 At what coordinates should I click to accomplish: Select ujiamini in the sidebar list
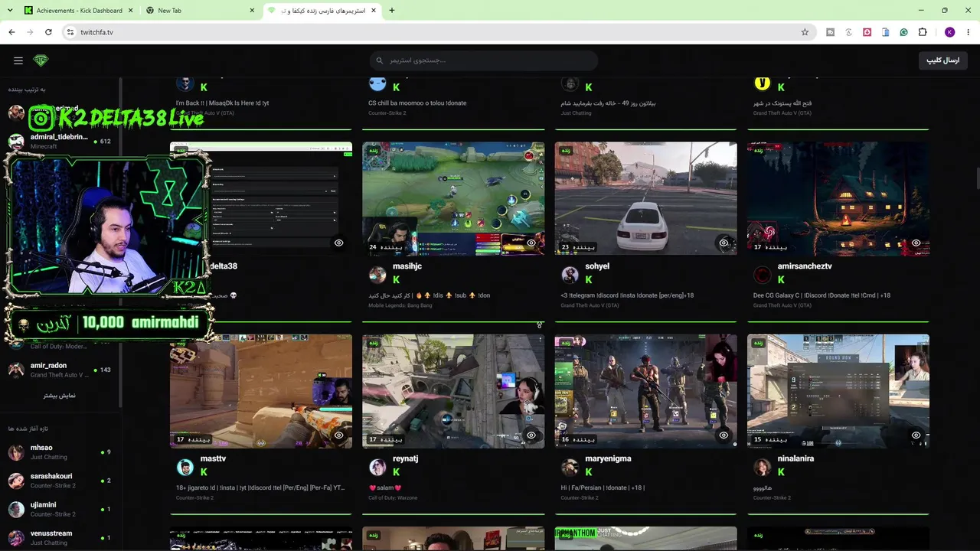(x=60, y=509)
